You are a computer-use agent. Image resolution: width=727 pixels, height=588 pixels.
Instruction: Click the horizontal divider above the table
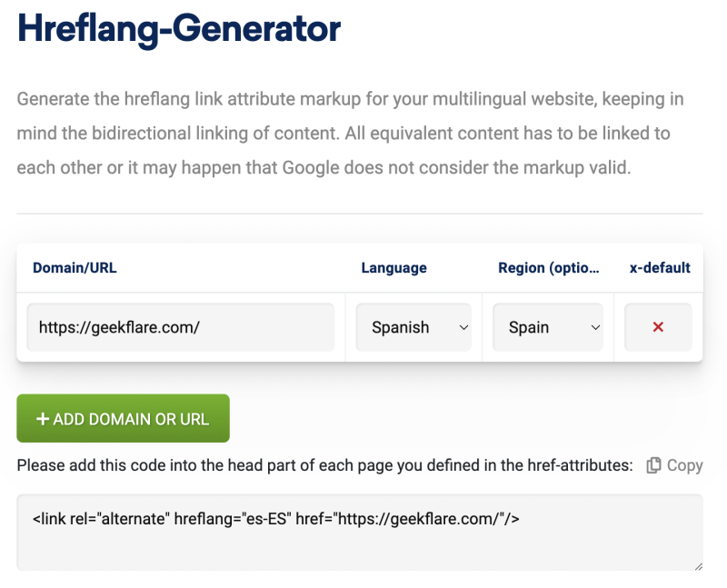coord(360,214)
